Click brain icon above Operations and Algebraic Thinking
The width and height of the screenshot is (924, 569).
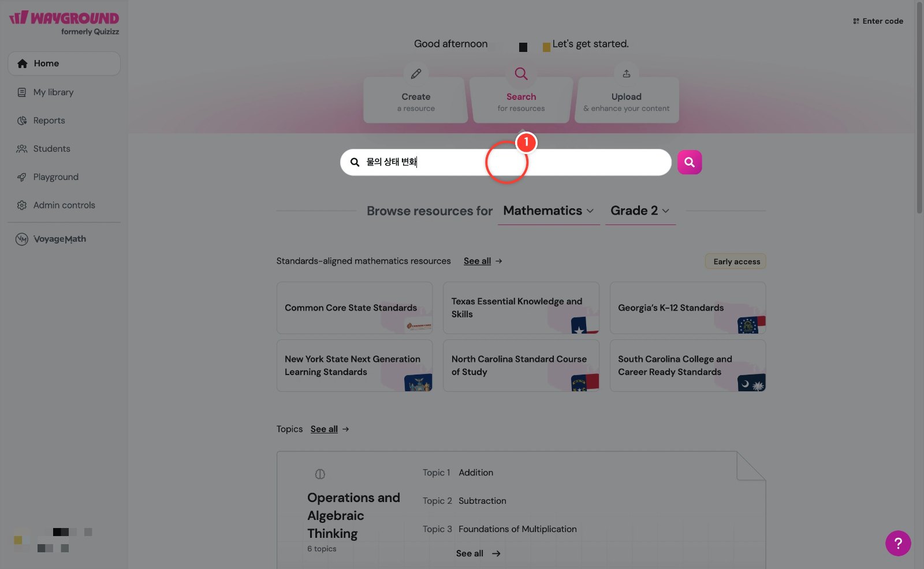coord(320,474)
